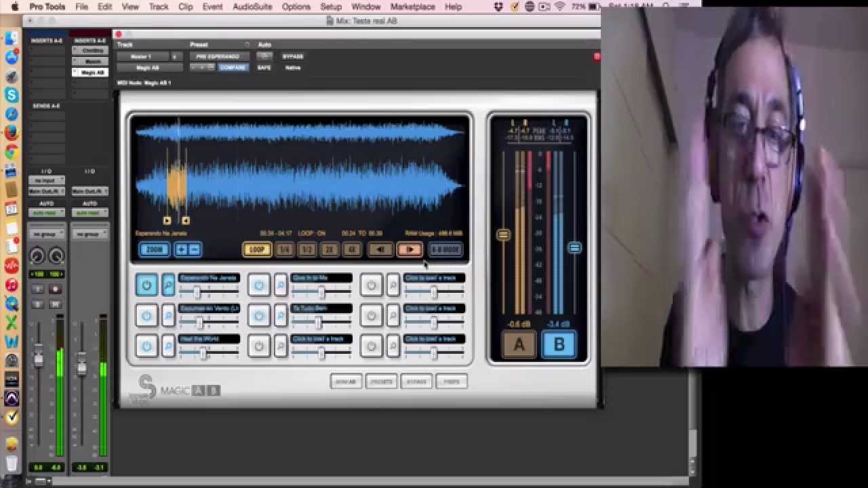Set loop length to 4X

point(352,249)
